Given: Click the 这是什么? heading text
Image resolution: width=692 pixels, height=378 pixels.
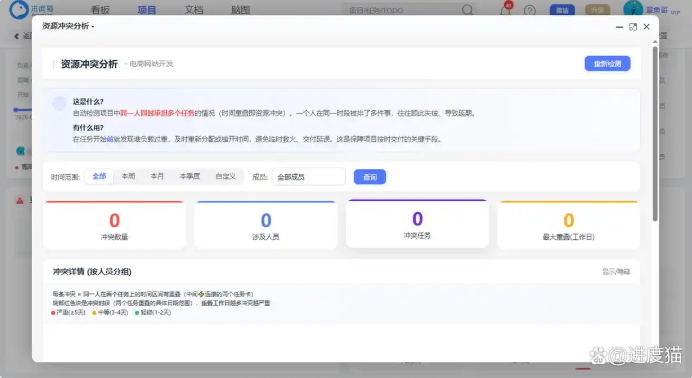Looking at the screenshot, I should coord(88,101).
